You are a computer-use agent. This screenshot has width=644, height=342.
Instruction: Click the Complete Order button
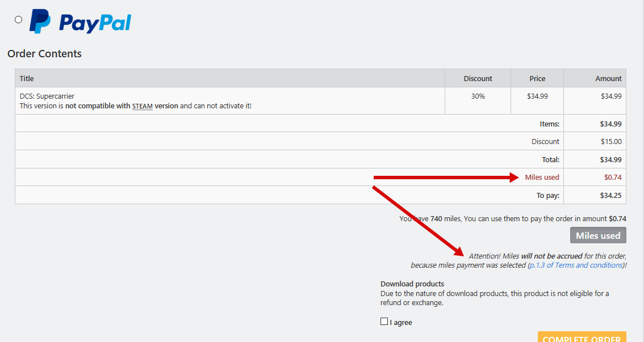[x=582, y=337]
